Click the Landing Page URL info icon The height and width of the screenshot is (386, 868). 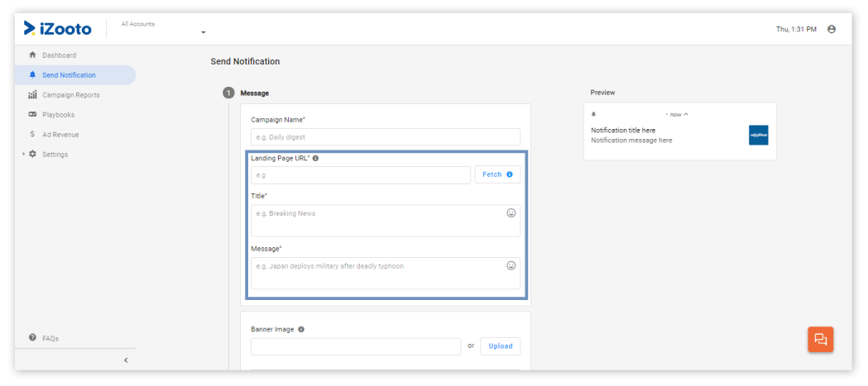(315, 158)
